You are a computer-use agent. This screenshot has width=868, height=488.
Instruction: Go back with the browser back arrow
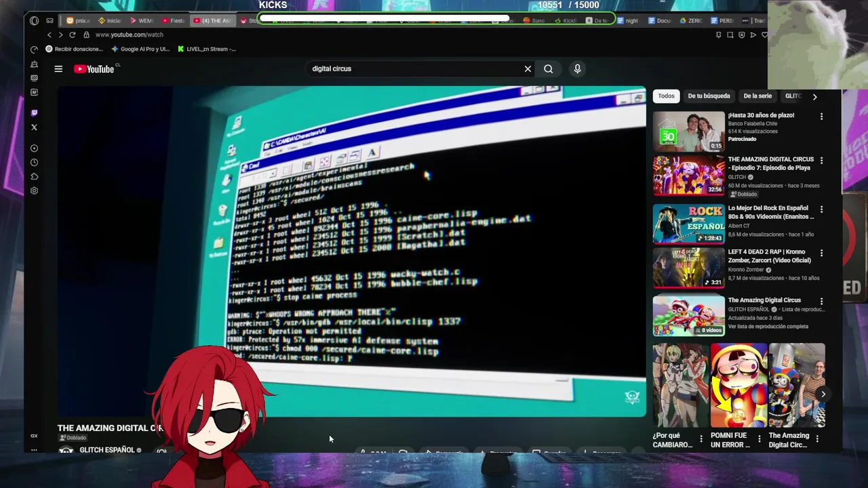(49, 35)
